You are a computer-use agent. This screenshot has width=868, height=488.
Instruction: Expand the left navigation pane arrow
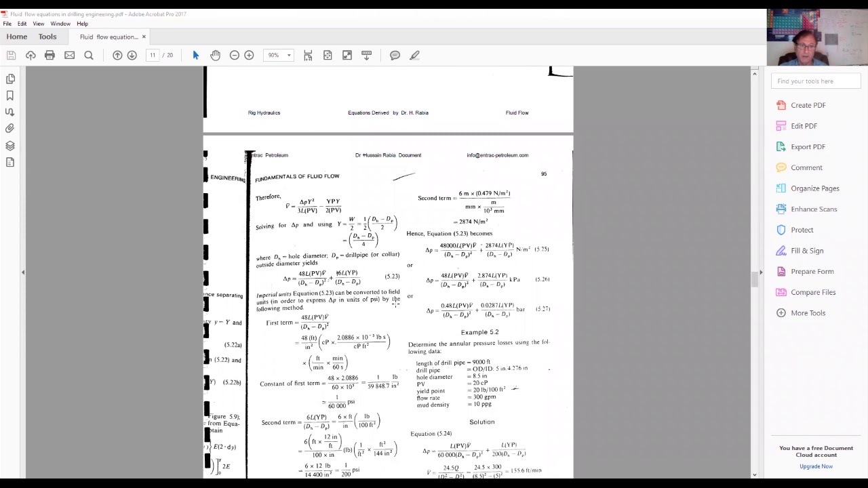click(x=23, y=272)
